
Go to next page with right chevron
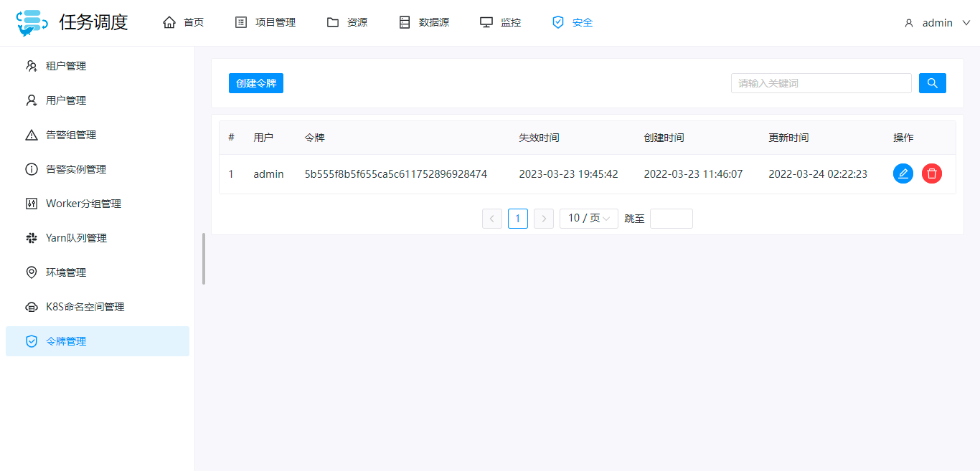point(544,219)
